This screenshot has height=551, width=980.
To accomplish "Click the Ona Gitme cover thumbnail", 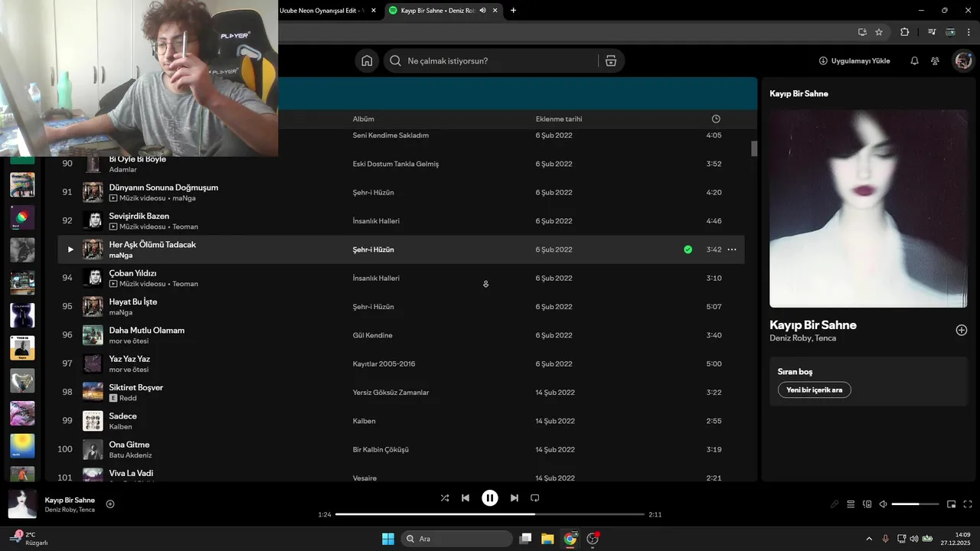I will point(93,450).
